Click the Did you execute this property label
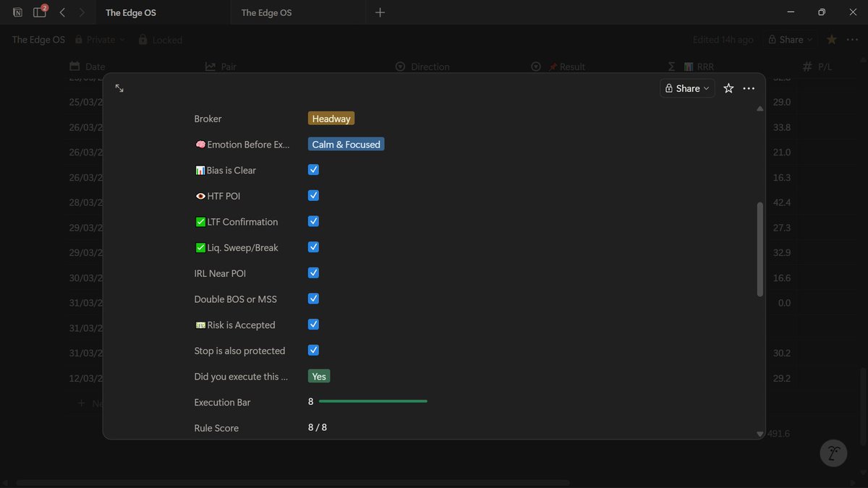The width and height of the screenshot is (868, 488). tap(241, 377)
